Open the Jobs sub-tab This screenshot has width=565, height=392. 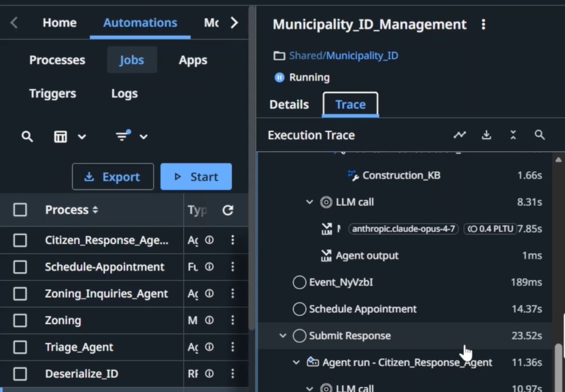tap(132, 60)
